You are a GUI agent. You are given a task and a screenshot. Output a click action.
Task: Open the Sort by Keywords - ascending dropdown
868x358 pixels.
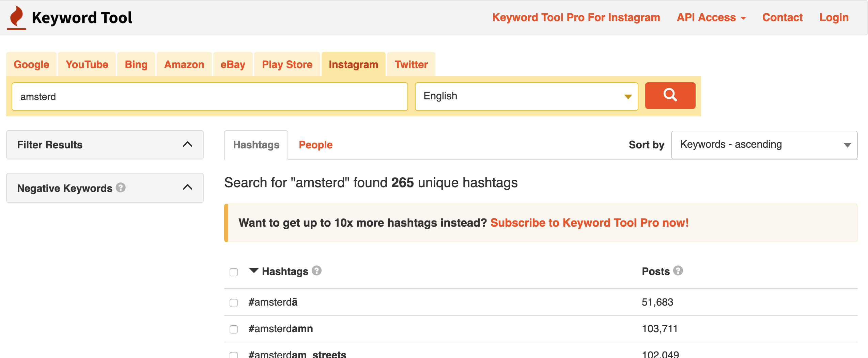tap(764, 145)
